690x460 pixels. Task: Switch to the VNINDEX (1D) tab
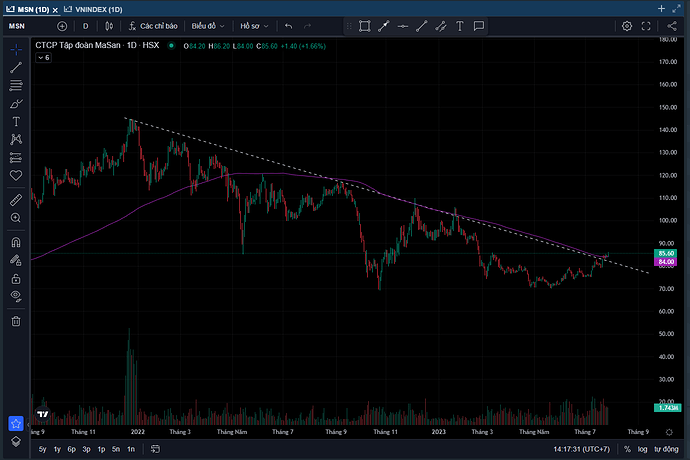93,9
